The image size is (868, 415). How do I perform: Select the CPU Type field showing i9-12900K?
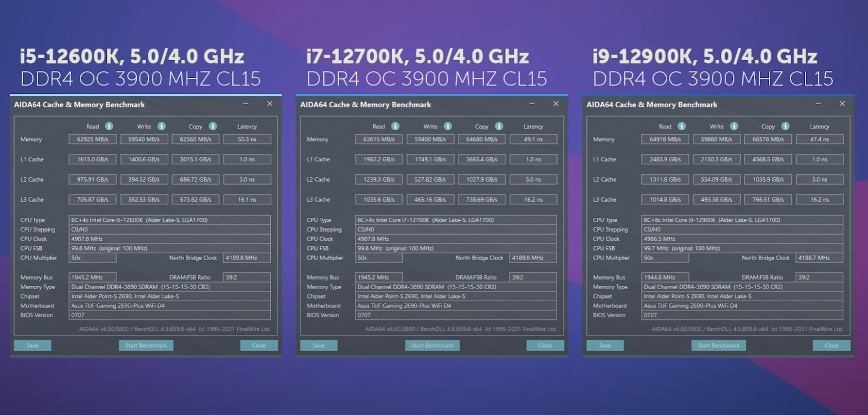(742, 220)
